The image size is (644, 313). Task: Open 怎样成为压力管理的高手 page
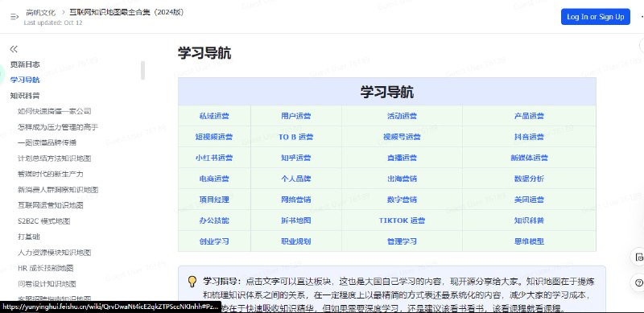[58, 127]
